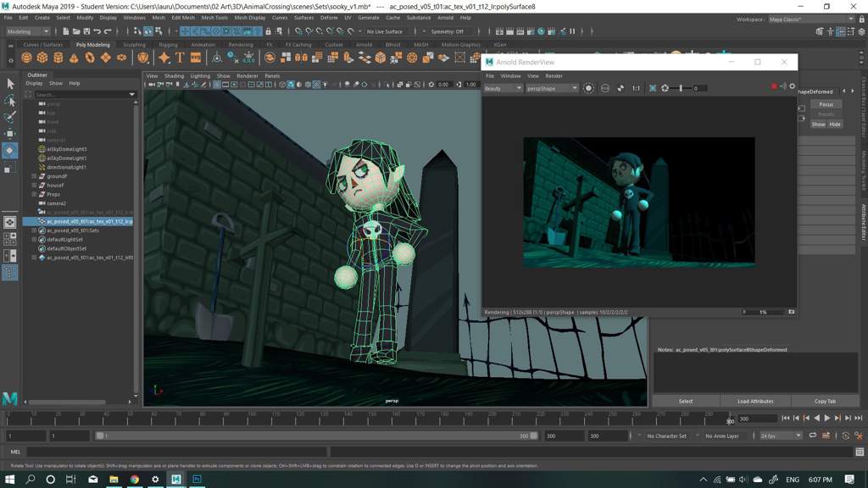Click the new scene icon
The width and height of the screenshot is (868, 488).
click(x=65, y=31)
